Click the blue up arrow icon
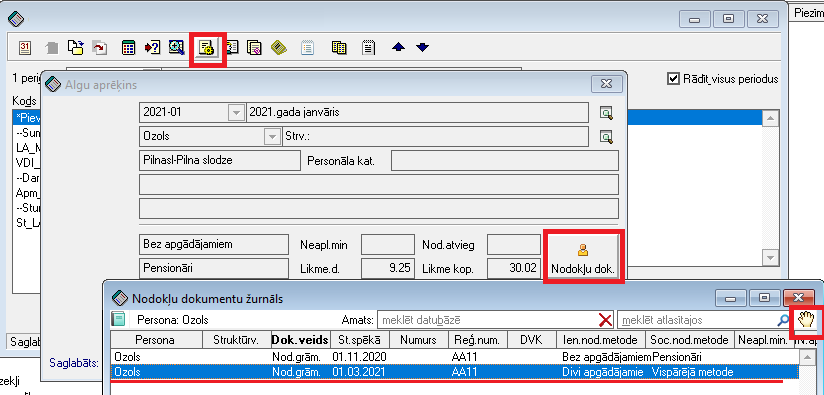This screenshot has width=824, height=395. 398,48
